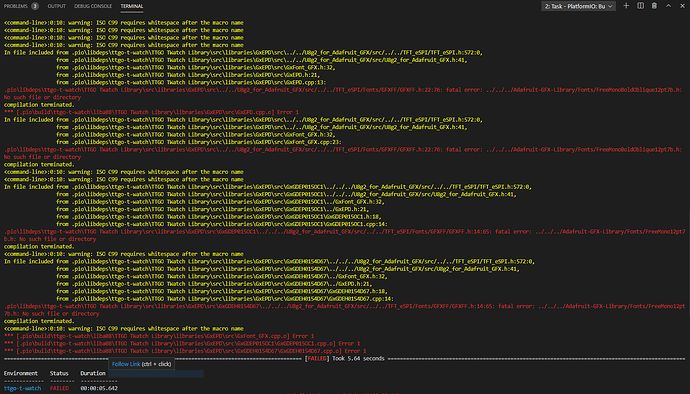Screen dimensions: 690x394
Task: Click the 'Duration' column header
Action: pyautogui.click(x=93, y=373)
